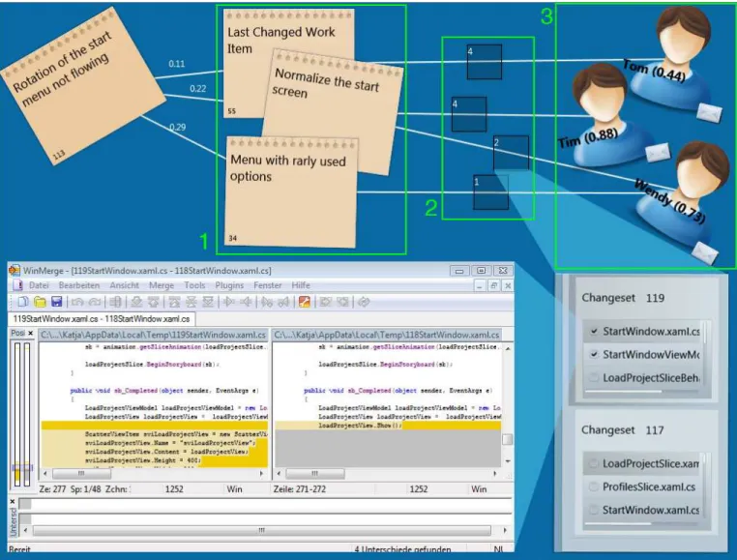
Task: Click the mail envelope next to Tim
Action: point(657,153)
